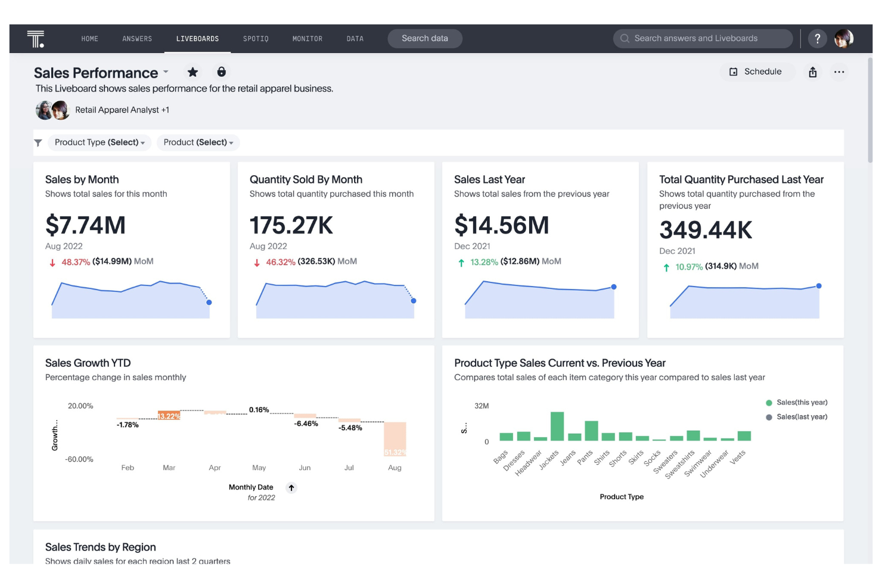Open the lock permissions icon beside the title

click(221, 71)
